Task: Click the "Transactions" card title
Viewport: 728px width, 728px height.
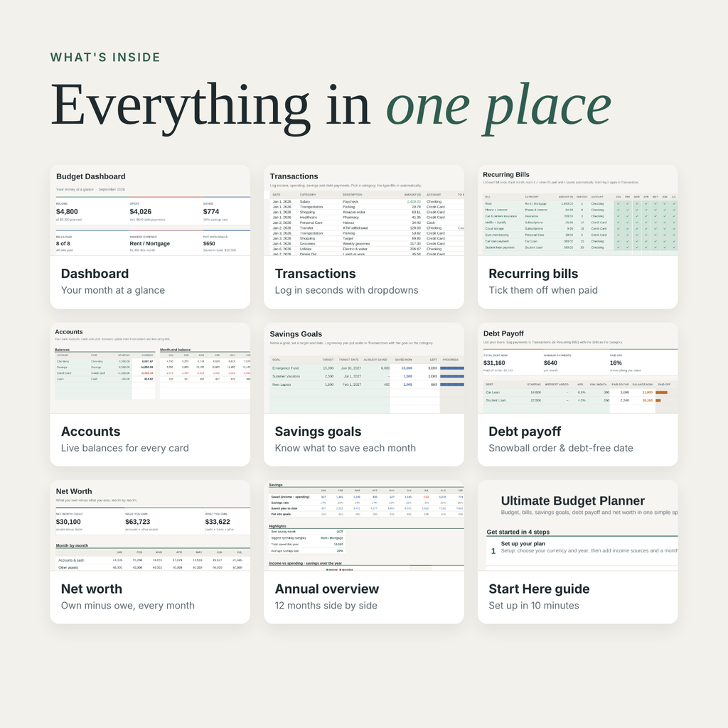Action: coord(315,274)
